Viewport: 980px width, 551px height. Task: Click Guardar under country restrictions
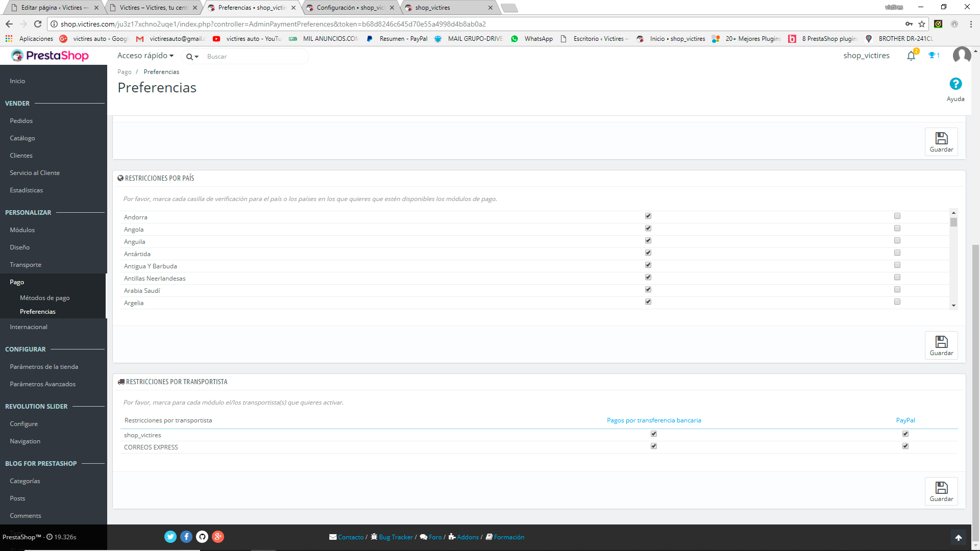[x=941, y=345]
